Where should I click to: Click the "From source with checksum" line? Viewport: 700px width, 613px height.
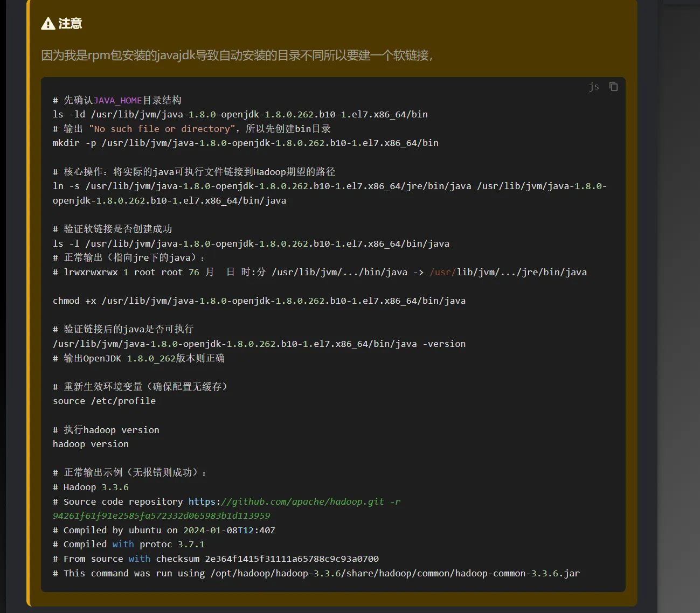216,559
